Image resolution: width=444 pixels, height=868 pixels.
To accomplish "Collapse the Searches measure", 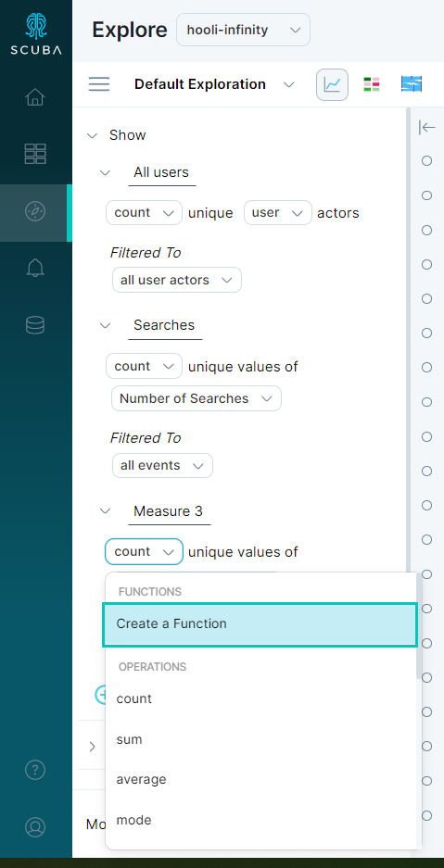I will 105,325.
